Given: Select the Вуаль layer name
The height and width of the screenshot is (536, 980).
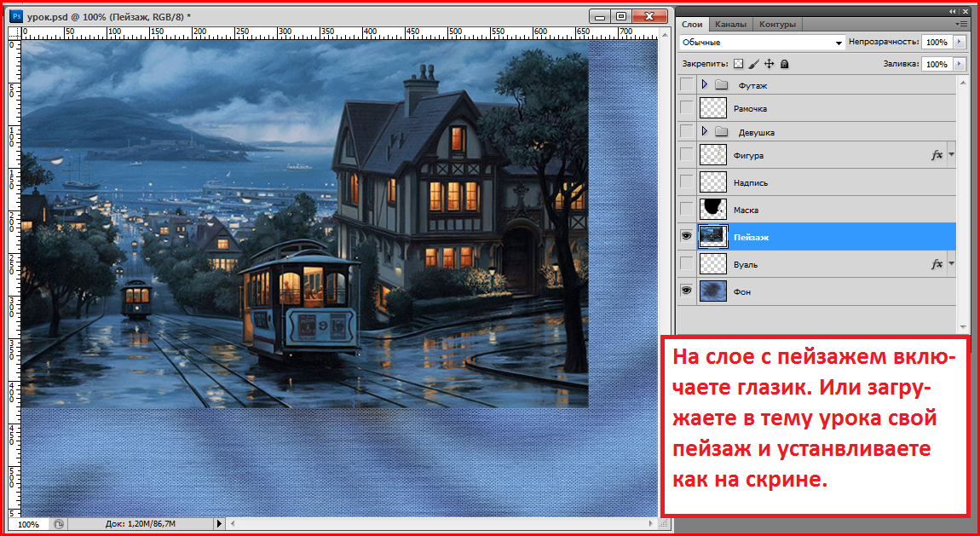Looking at the screenshot, I should (746, 265).
